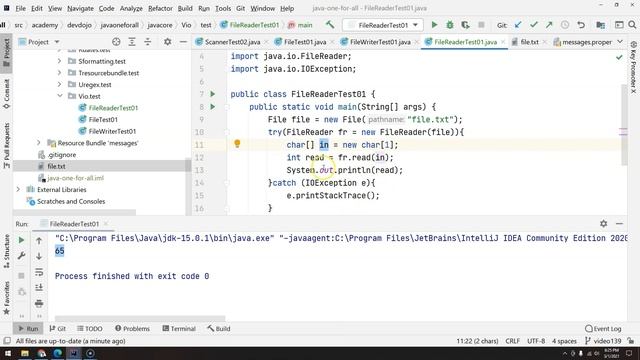Select FileWriterTest01 in project tree
The image size is (640, 360).
click(112, 131)
